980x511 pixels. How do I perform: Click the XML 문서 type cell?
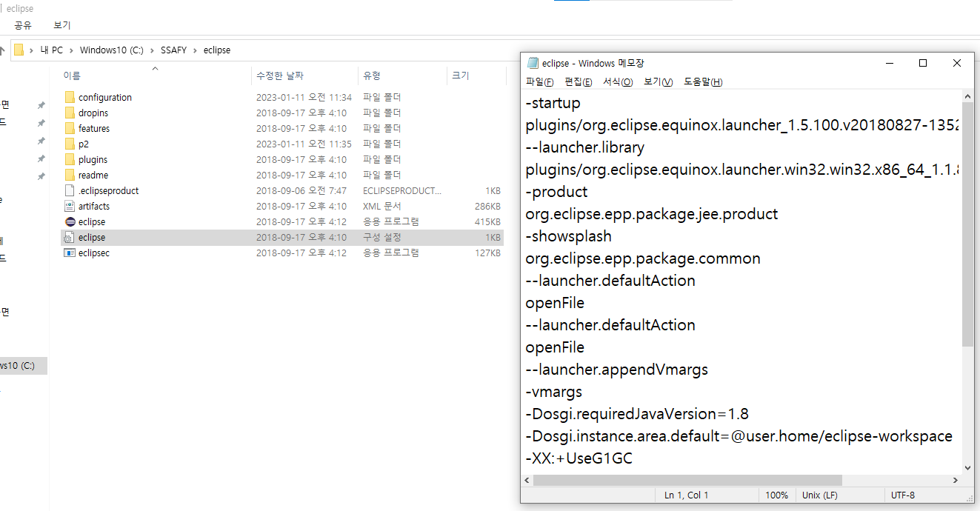(x=381, y=206)
